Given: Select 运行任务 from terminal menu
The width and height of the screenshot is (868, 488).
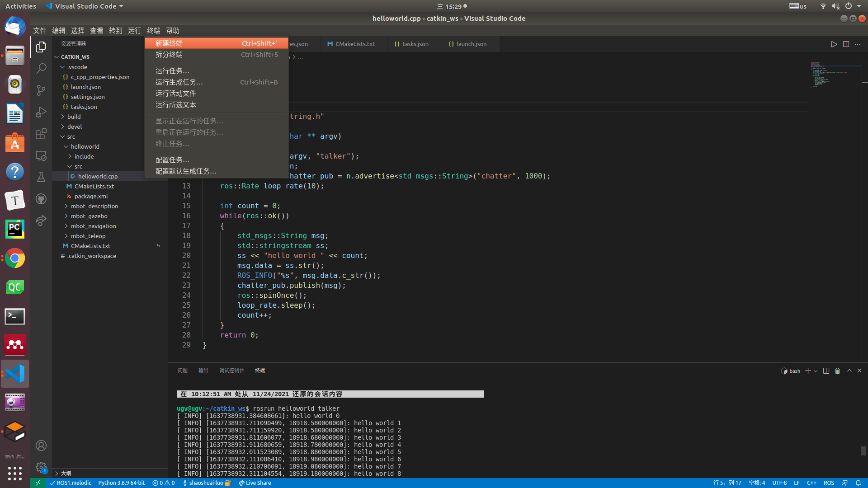Looking at the screenshot, I should [172, 71].
